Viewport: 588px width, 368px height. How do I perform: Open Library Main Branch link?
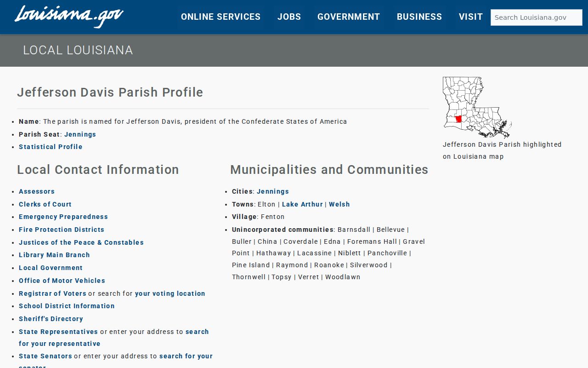[x=54, y=255]
